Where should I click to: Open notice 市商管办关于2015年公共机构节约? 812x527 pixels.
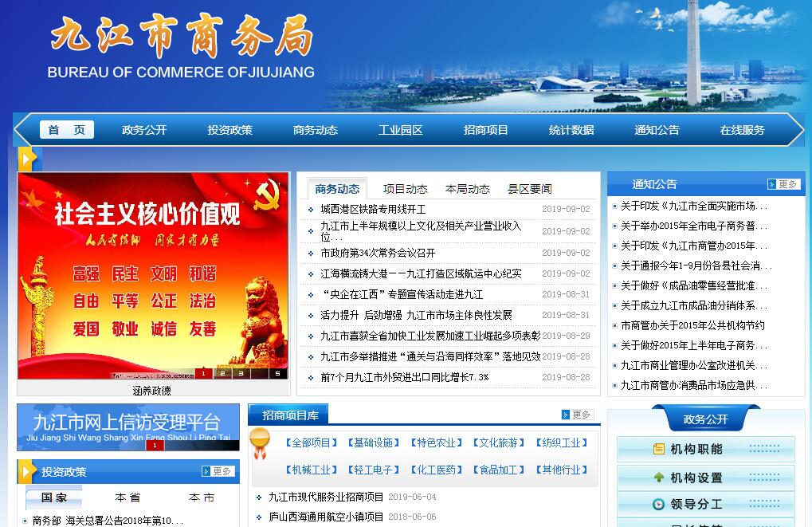coord(693,325)
